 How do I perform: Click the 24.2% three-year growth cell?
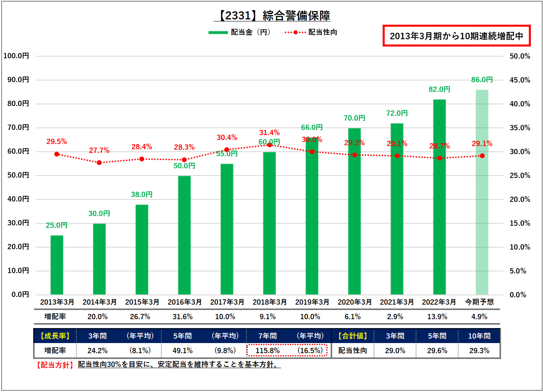(x=98, y=351)
